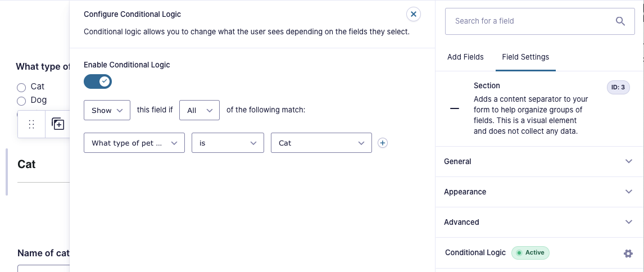Close the Configure Conditional Logic panel
644x272 pixels.
coord(414,15)
